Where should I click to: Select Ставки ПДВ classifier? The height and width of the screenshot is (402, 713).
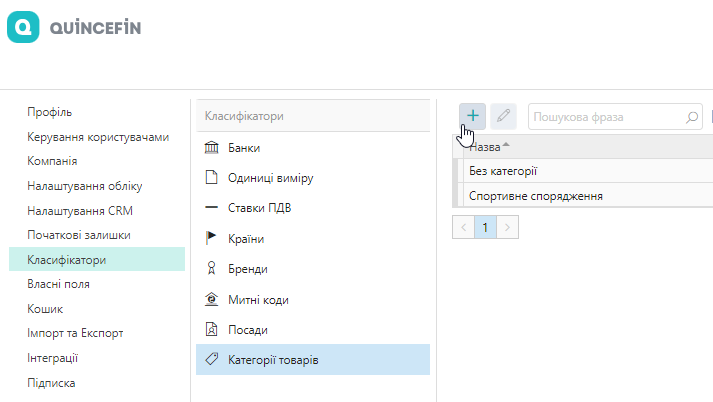tap(260, 208)
